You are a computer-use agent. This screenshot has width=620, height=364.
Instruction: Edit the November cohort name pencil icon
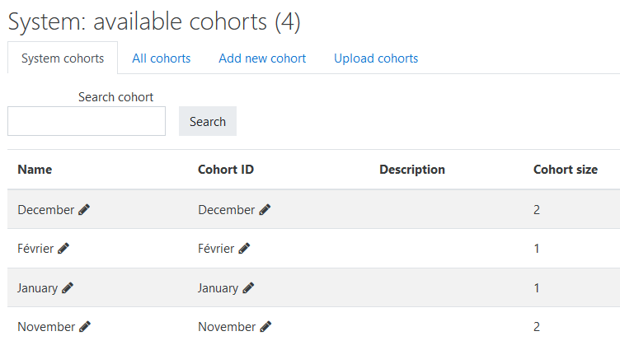(85, 326)
